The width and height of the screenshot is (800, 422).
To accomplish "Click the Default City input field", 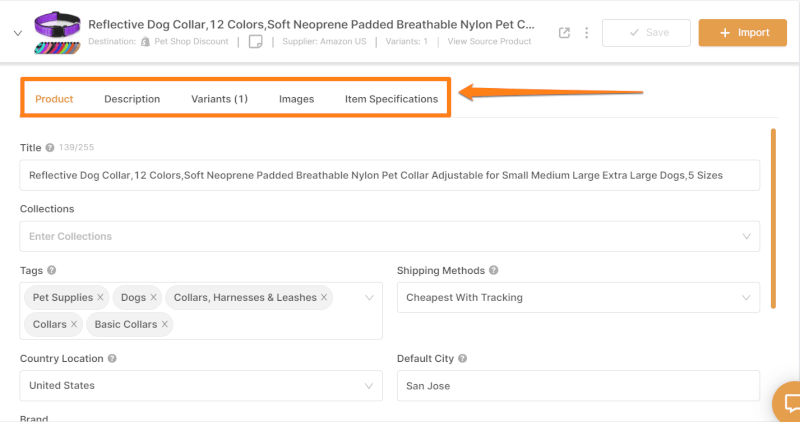I will tap(578, 386).
